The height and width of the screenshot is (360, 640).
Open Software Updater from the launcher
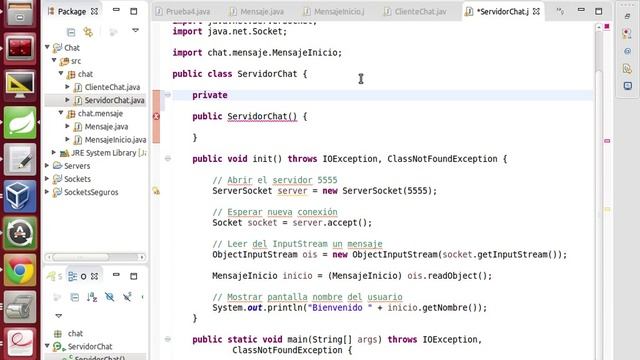(20, 233)
